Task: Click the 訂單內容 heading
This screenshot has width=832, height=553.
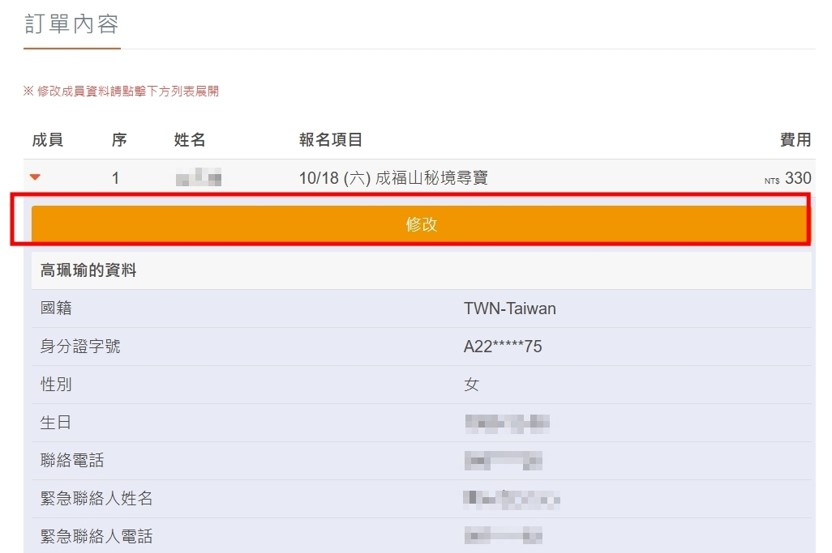Action: point(70,24)
